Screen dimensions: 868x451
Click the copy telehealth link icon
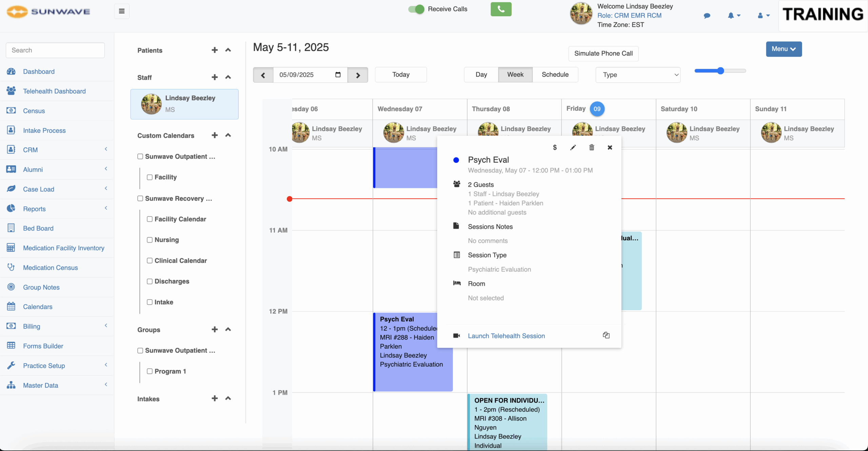[606, 335]
